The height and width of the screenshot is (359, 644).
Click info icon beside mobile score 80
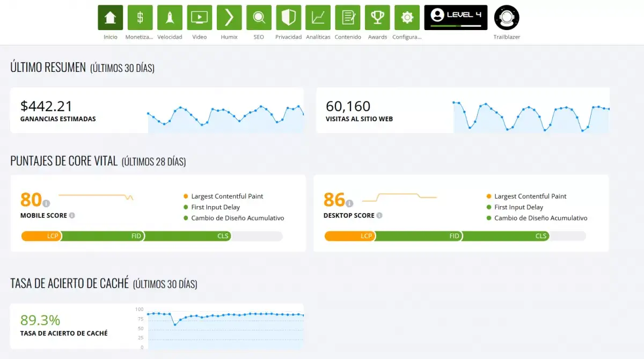[46, 203]
